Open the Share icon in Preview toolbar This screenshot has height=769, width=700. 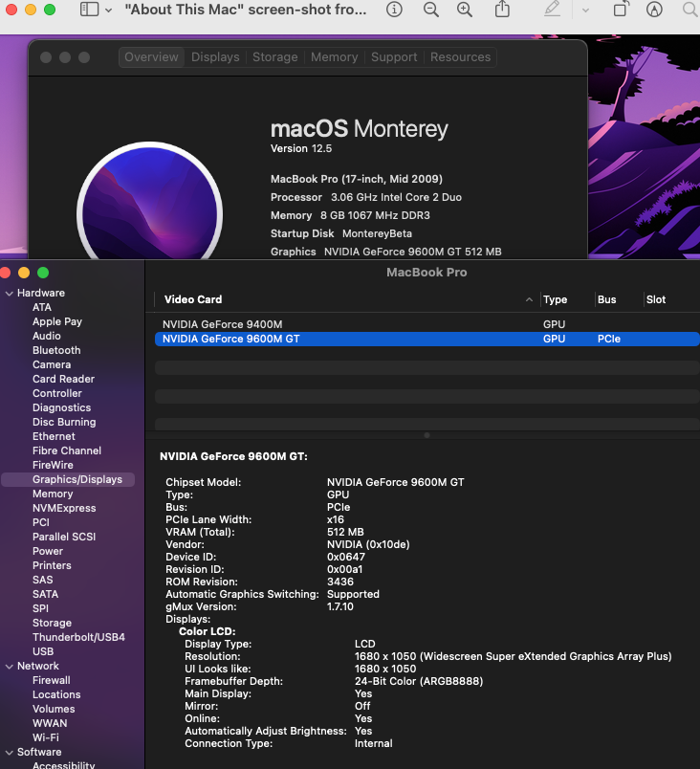coord(502,9)
